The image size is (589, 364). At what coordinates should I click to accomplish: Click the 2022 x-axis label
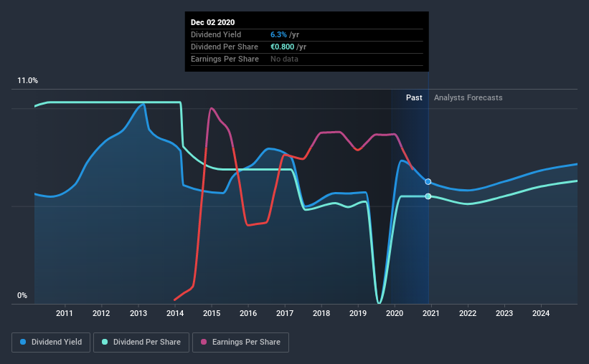tap(468, 313)
